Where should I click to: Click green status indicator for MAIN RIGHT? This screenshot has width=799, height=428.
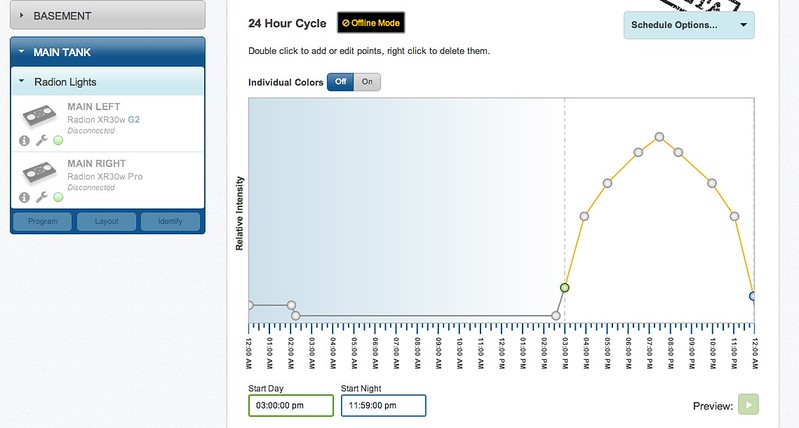click(58, 197)
